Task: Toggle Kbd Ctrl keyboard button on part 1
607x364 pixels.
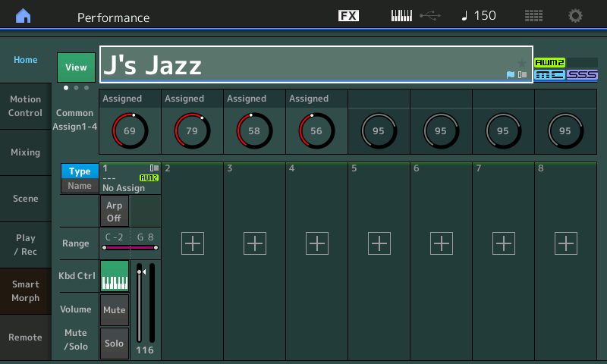Action: click(x=115, y=275)
